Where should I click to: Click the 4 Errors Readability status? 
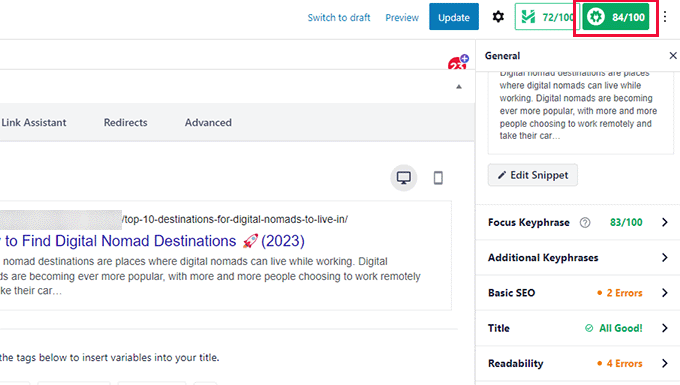(619, 363)
